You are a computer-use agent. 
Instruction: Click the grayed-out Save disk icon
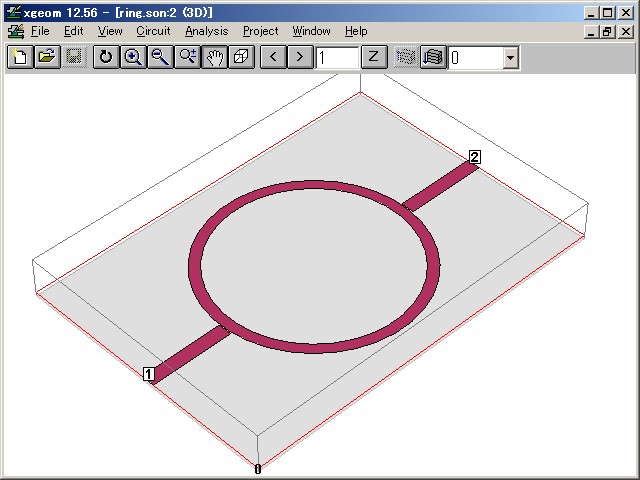74,57
